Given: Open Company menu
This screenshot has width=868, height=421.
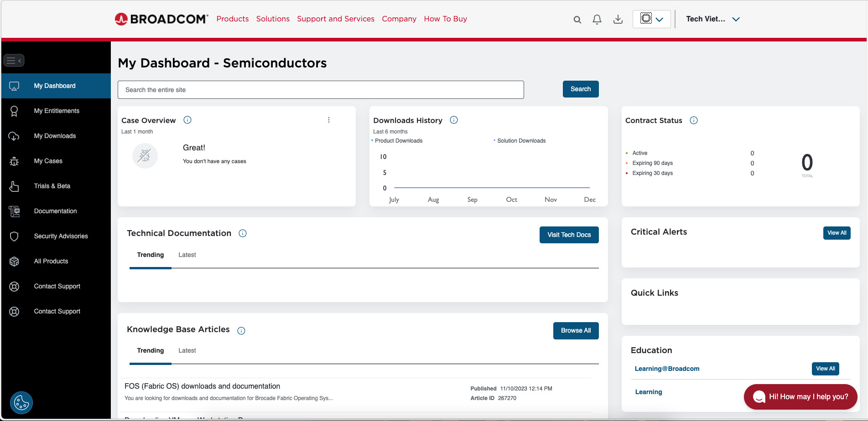Looking at the screenshot, I should [399, 19].
